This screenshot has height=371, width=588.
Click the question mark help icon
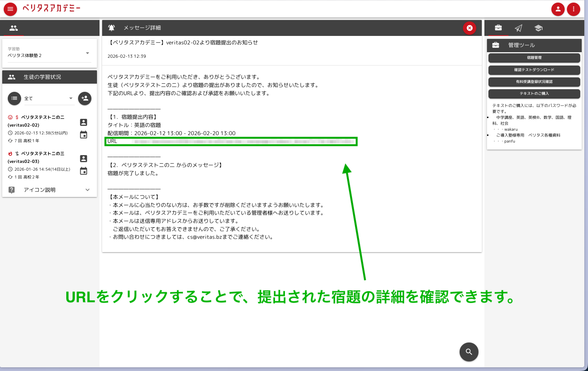click(12, 190)
